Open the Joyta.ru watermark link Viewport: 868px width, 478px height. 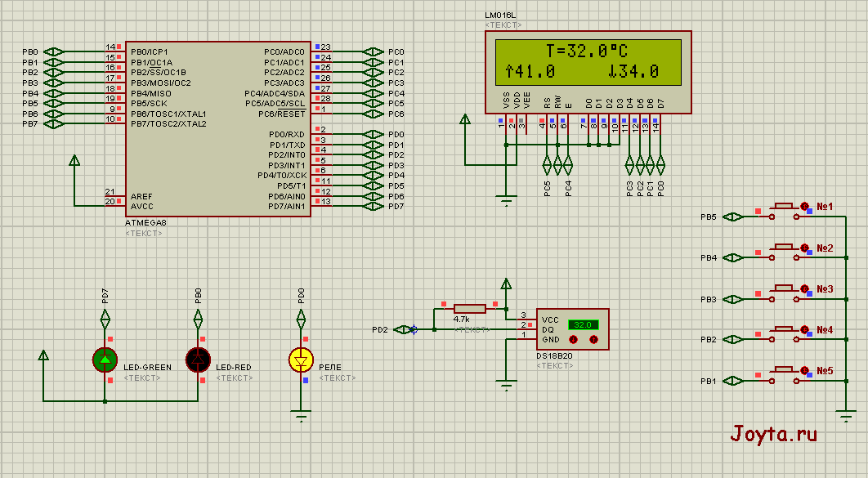point(773,433)
